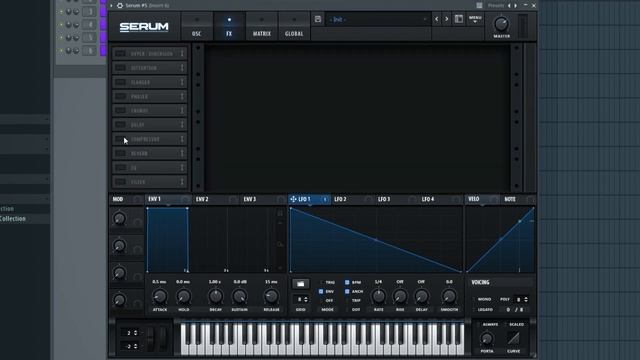Click the wrapper's next preset arrow near Presets

coord(516,5)
